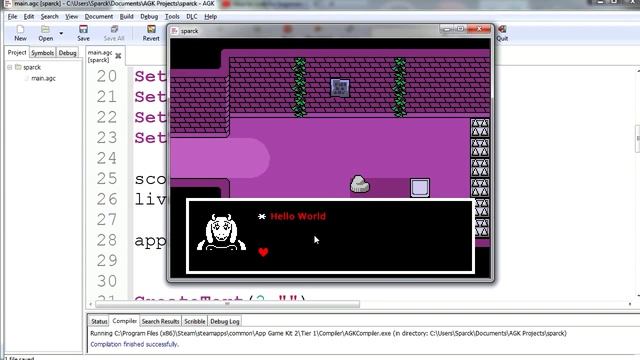Switch to the Scribble tab
640x360 pixels.
[195, 322]
